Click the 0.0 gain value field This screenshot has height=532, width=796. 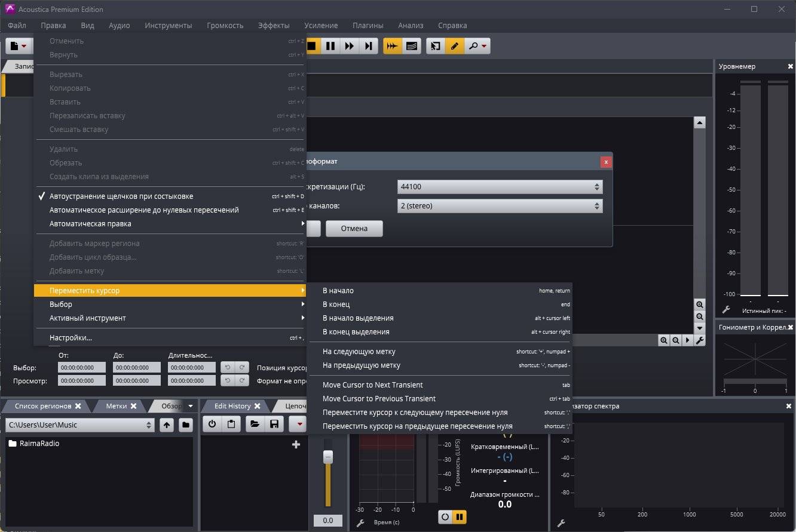click(328, 521)
